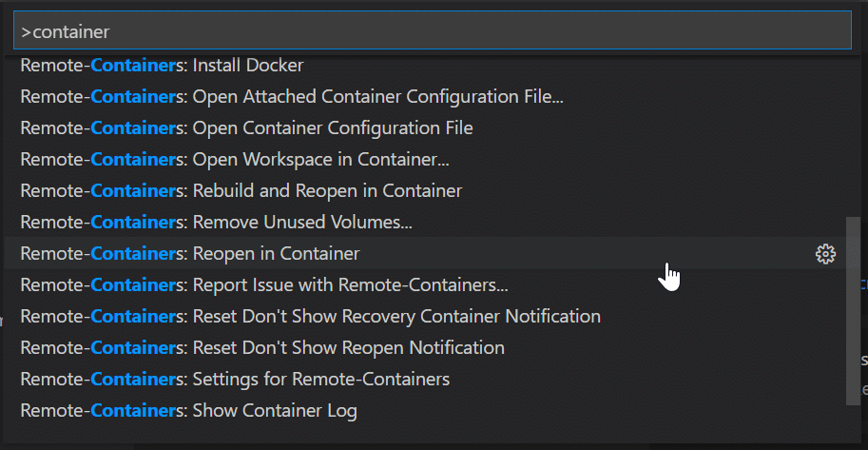Click the command list scrollbar thumb

(x=853, y=310)
